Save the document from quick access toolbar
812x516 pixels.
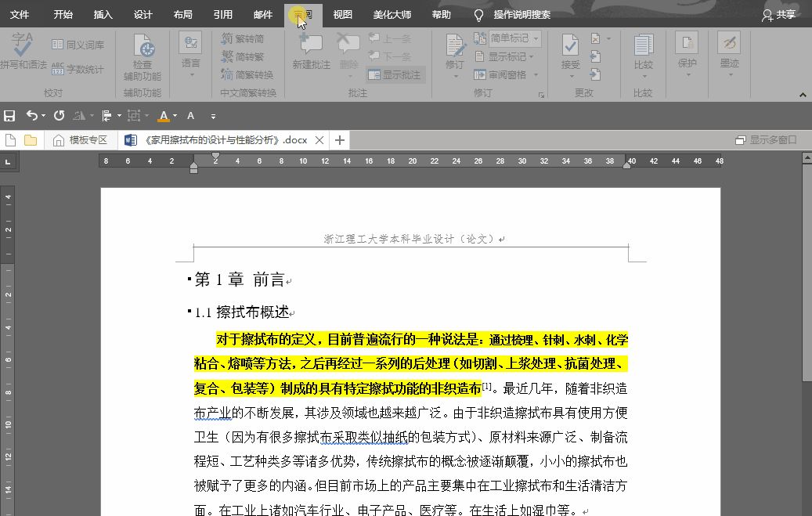click(9, 116)
